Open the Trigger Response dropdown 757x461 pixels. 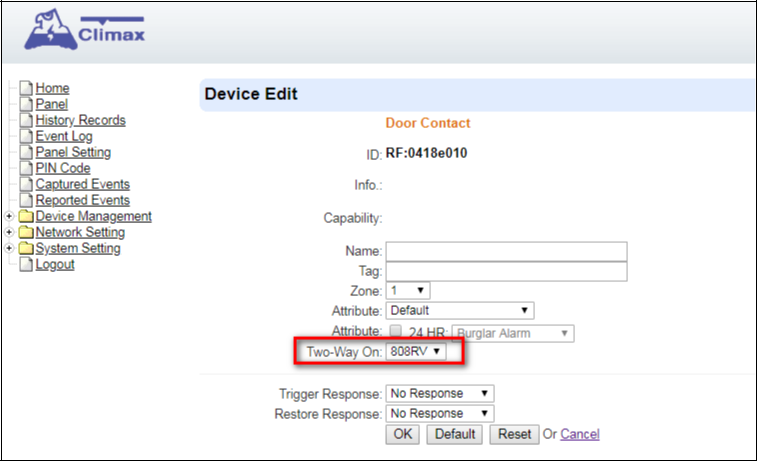tap(439, 393)
